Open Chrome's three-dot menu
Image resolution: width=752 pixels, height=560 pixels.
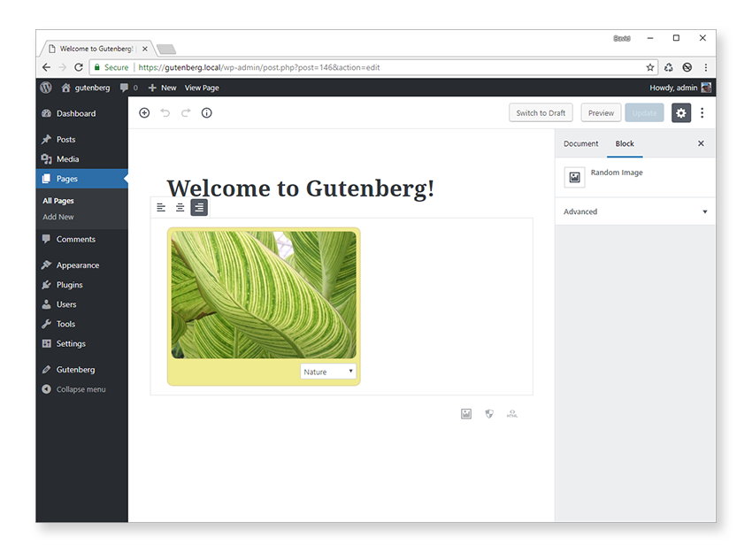(705, 67)
